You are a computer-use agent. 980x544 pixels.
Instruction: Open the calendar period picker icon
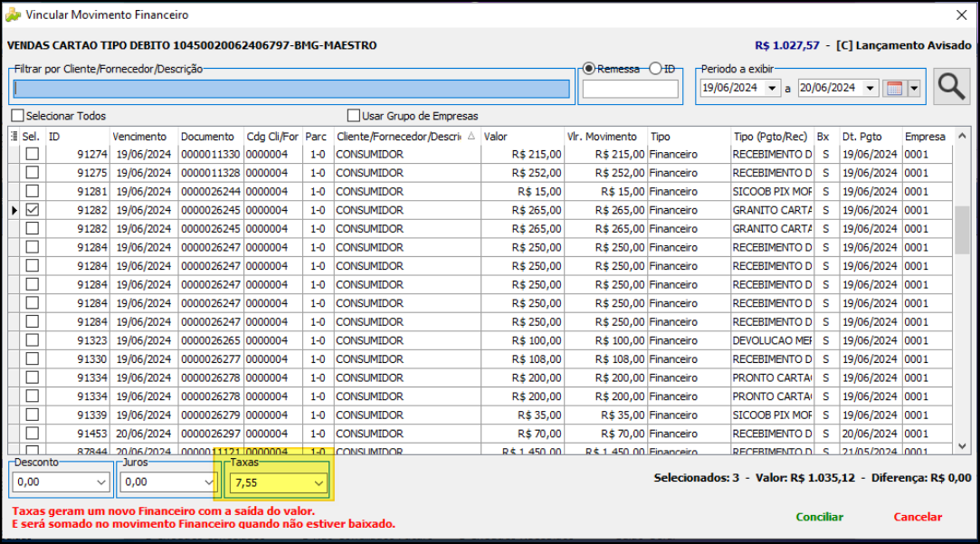tap(894, 88)
